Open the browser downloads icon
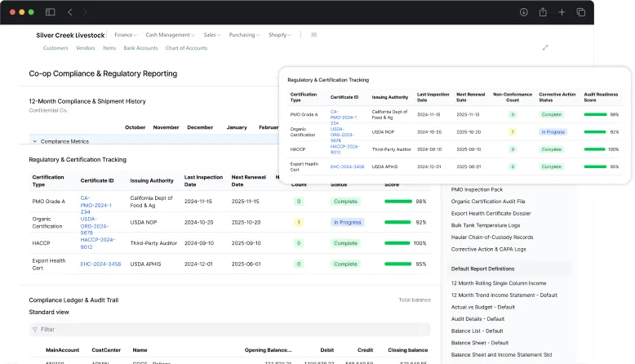635x364 pixels. coord(523,12)
